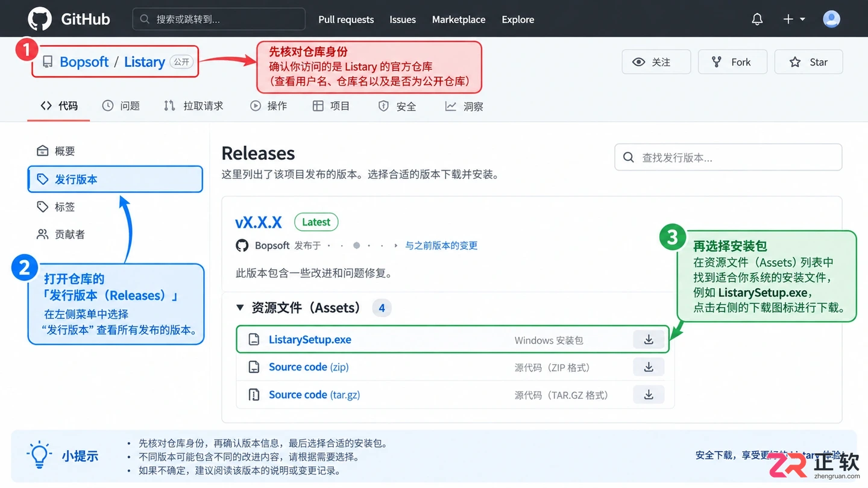
Task: Click the 查找发行版本 search field
Action: pos(728,157)
